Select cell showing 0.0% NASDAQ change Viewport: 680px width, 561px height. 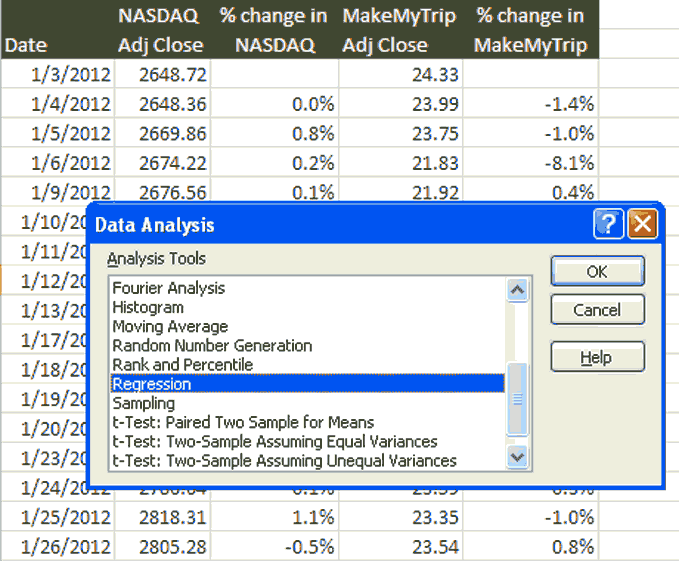tap(274, 104)
